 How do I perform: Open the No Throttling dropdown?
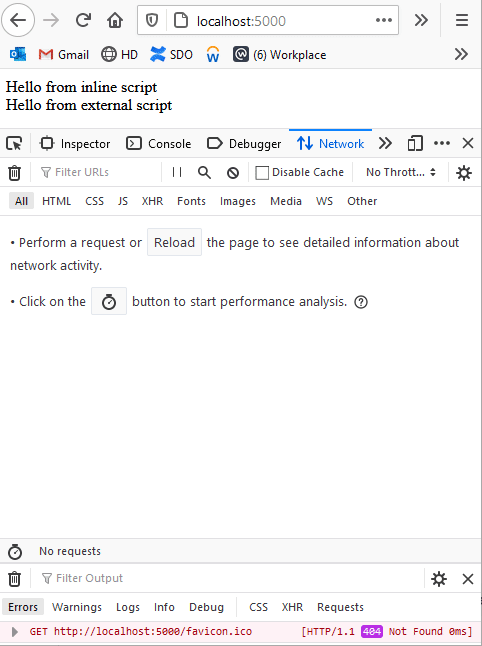(401, 172)
